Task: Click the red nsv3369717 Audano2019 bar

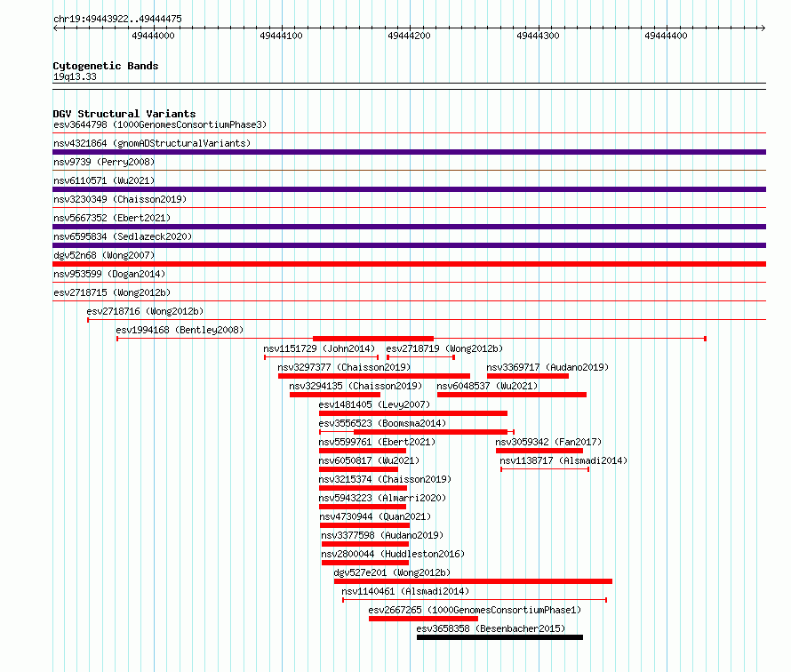Action: 528,376
